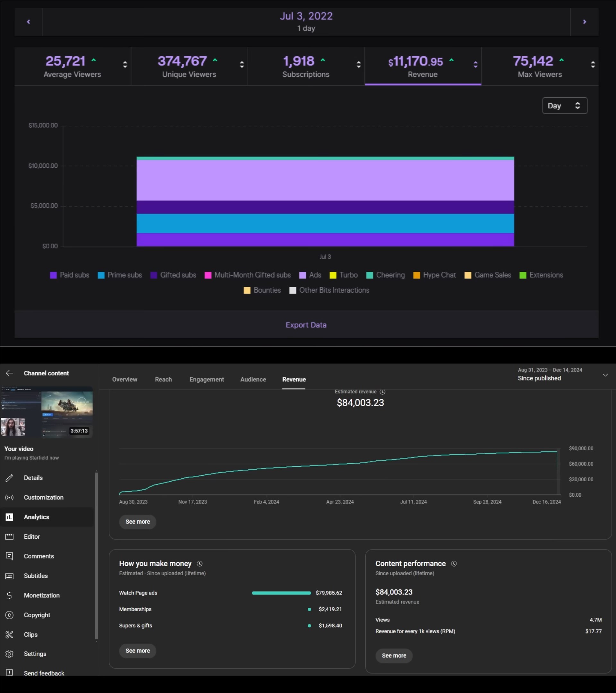Image resolution: width=616 pixels, height=693 pixels.
Task: Click See more under How you make money
Action: [x=137, y=651]
